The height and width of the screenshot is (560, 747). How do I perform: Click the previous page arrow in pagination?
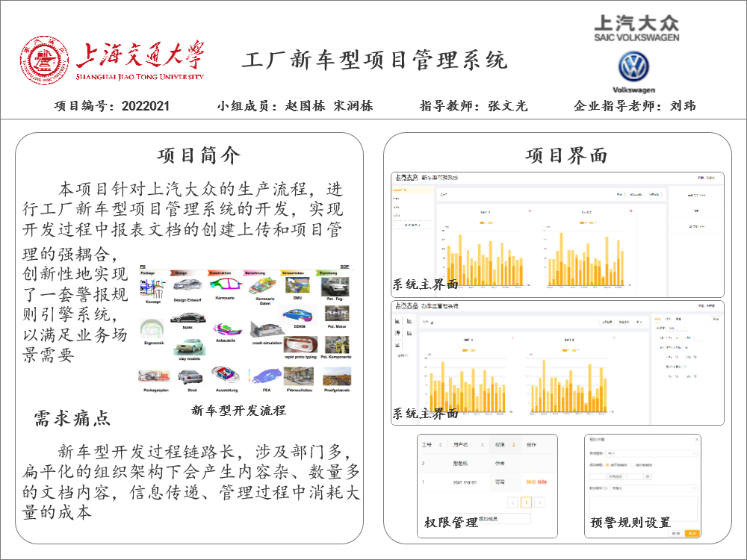pyautogui.click(x=513, y=503)
